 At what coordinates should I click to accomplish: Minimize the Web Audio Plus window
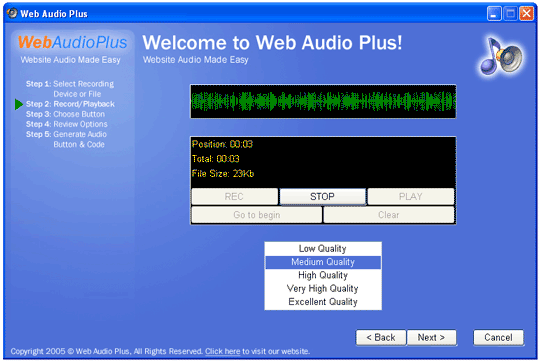point(494,14)
